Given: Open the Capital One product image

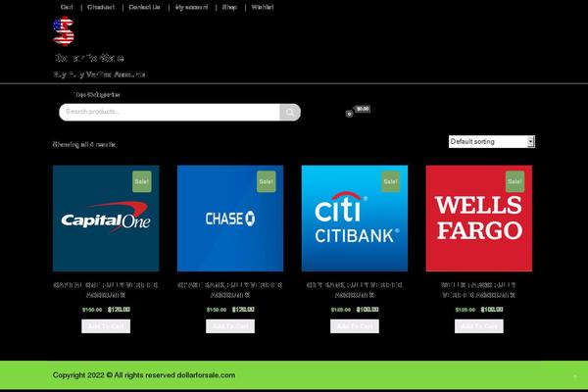Looking at the screenshot, I should click(x=106, y=219).
